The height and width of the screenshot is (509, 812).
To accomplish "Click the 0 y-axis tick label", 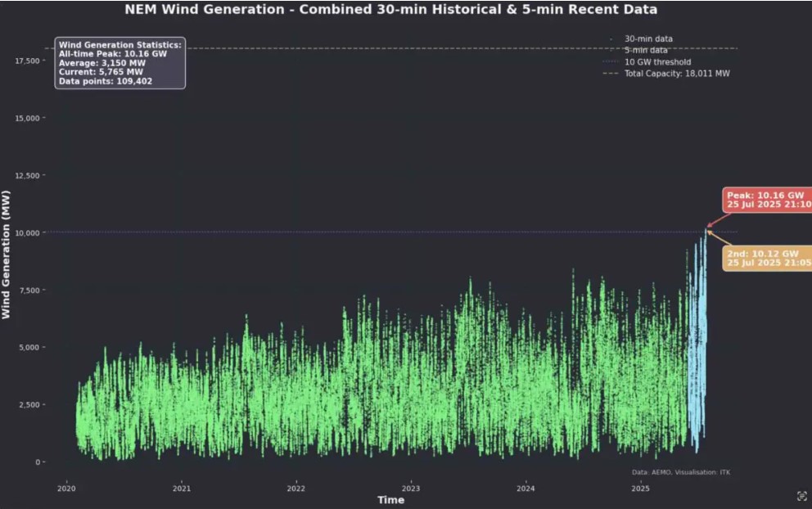I will pyautogui.click(x=38, y=462).
